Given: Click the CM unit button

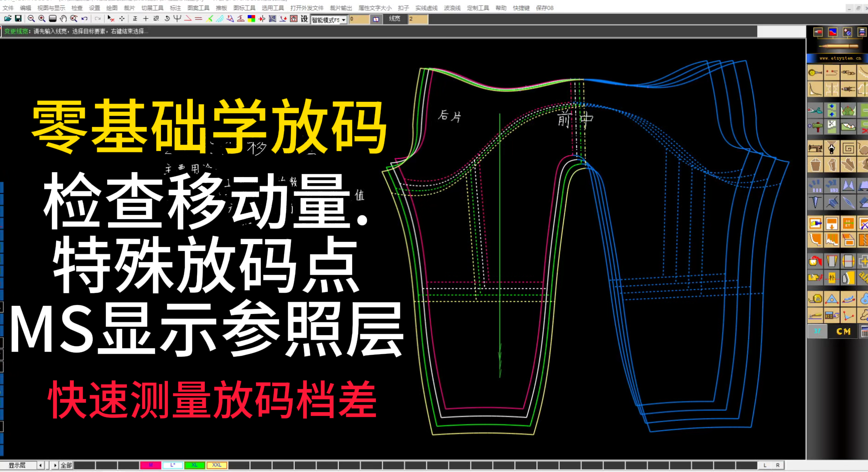Looking at the screenshot, I should coord(843,331).
